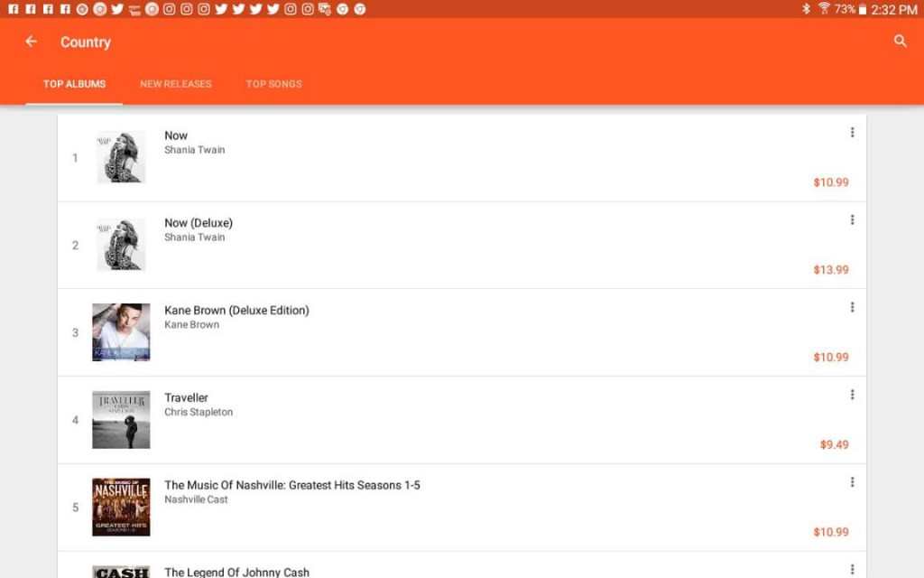The width and height of the screenshot is (924, 578).
Task: Select the artist name "Chris Stapleton"
Action: coord(199,412)
